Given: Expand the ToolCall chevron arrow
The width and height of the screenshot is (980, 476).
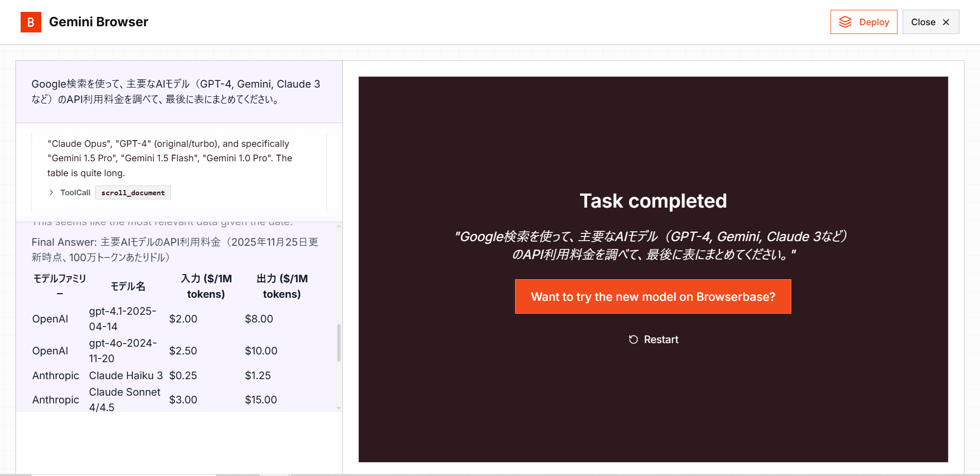Looking at the screenshot, I should pos(51,193).
